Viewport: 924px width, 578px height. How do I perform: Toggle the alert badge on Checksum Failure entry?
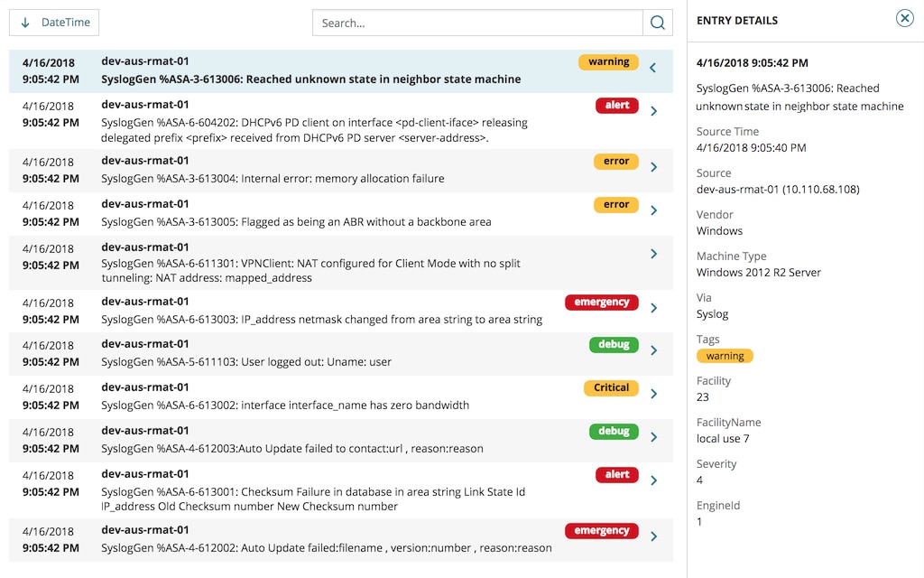pos(616,474)
